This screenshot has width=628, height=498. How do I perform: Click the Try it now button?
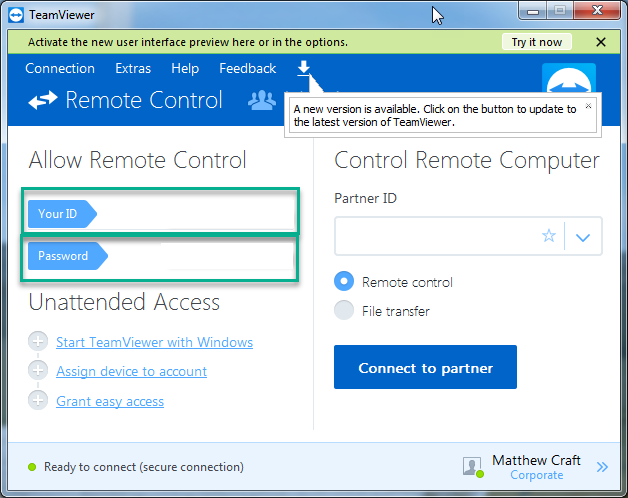click(537, 42)
